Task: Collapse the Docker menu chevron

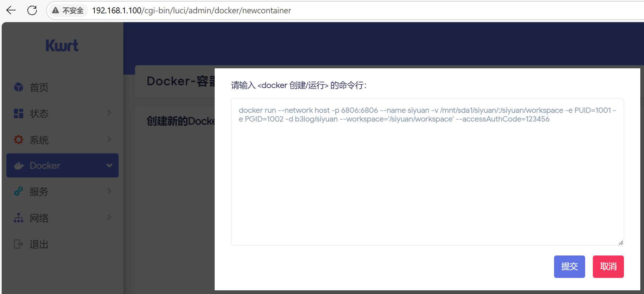Action: point(109,165)
